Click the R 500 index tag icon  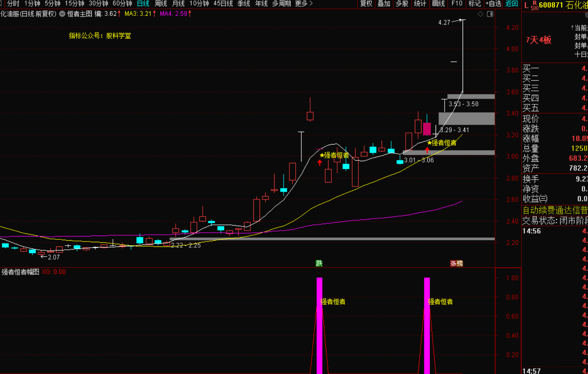[534, 5]
